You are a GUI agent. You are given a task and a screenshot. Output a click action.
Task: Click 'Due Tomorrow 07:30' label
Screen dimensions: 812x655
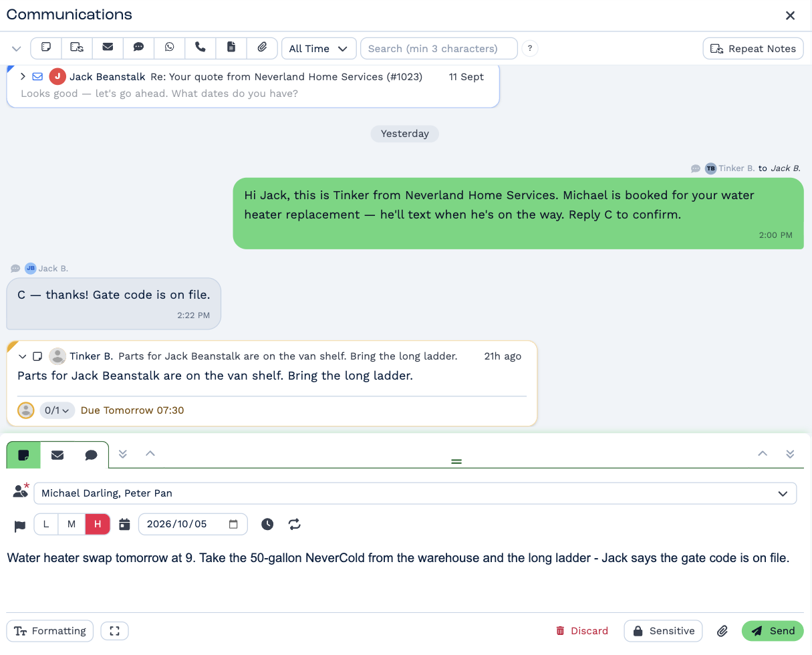click(132, 410)
